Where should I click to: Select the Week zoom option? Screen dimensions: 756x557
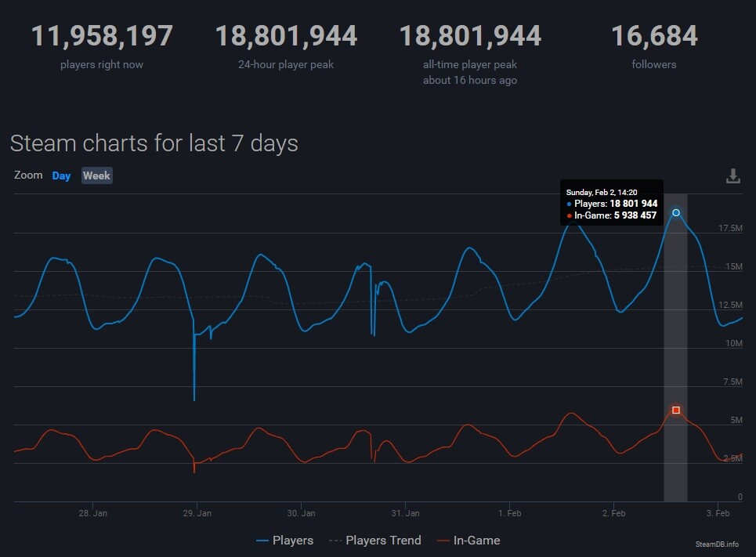96,175
